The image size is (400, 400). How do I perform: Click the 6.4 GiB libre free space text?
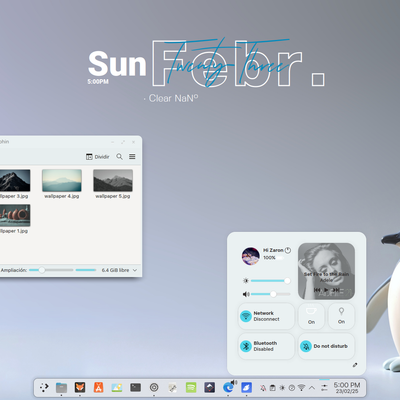115,270
